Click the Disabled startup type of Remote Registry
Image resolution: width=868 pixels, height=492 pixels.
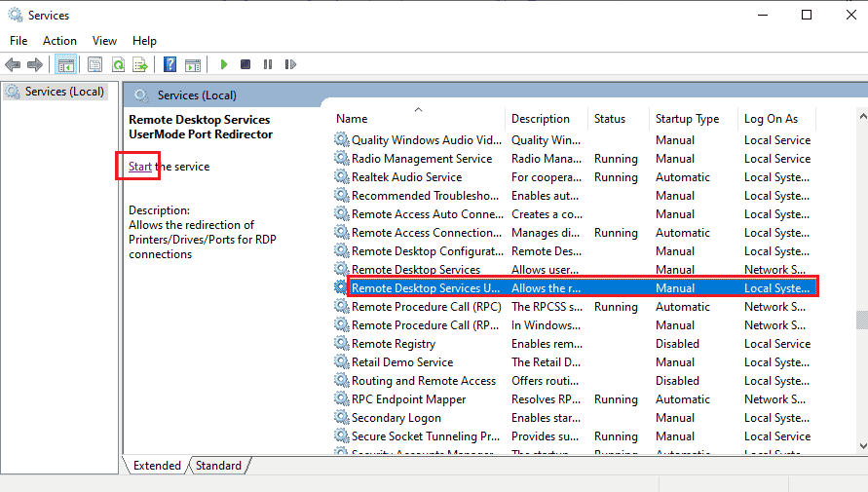(x=677, y=344)
